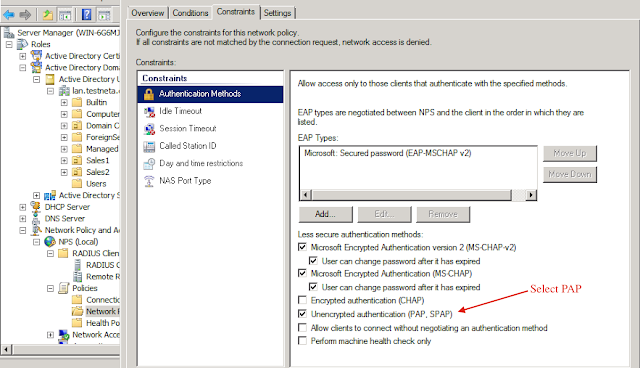
Task: Click the Forward arrow toolbar icon
Action: click(x=25, y=15)
